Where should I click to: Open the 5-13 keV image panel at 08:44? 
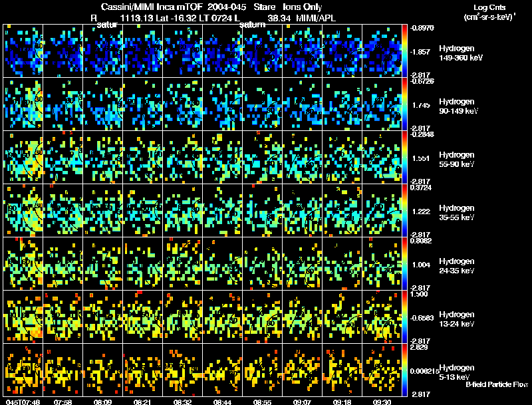[x=222, y=370]
